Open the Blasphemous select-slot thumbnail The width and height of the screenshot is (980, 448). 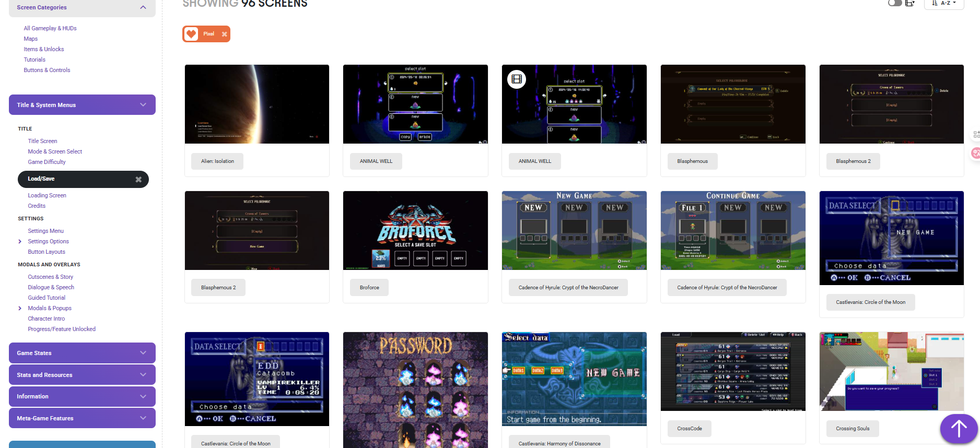pos(733,104)
